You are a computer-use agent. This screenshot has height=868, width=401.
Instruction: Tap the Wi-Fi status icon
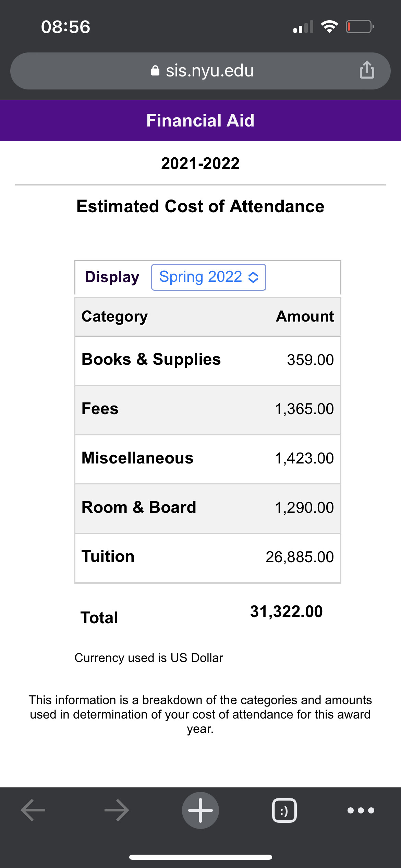[329, 27]
